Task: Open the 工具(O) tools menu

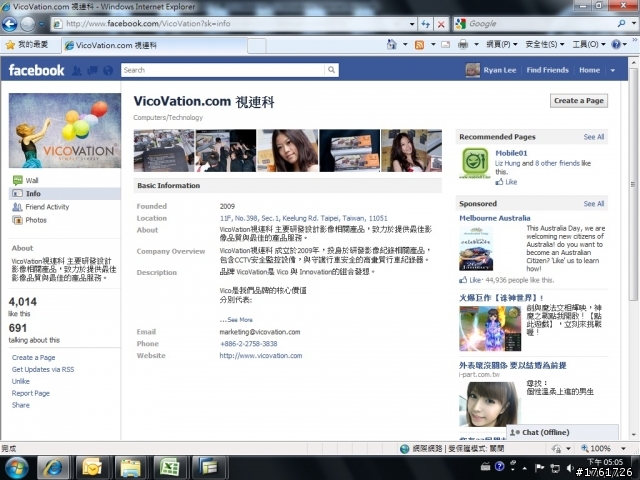Action: [x=589, y=44]
